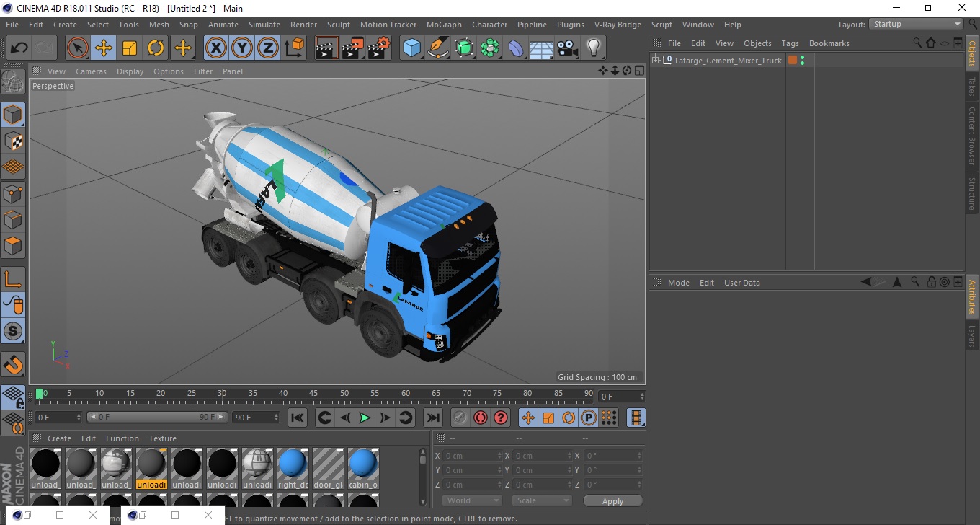The width and height of the screenshot is (980, 525).
Task: Open the Layers side tab
Action: (971, 336)
